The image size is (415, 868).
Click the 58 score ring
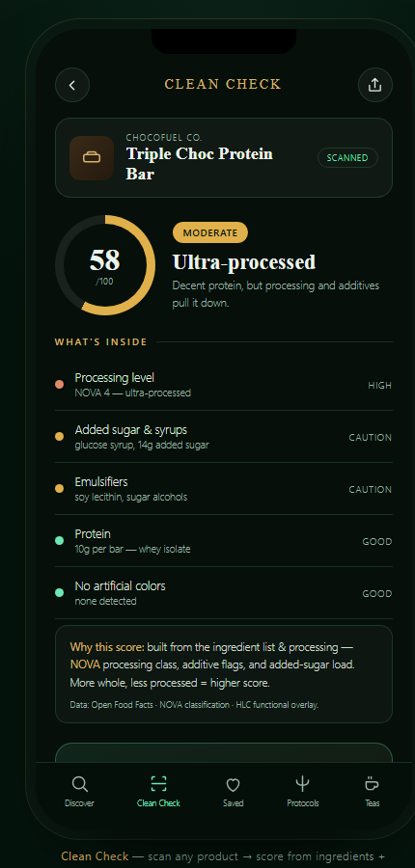pyautogui.click(x=105, y=265)
